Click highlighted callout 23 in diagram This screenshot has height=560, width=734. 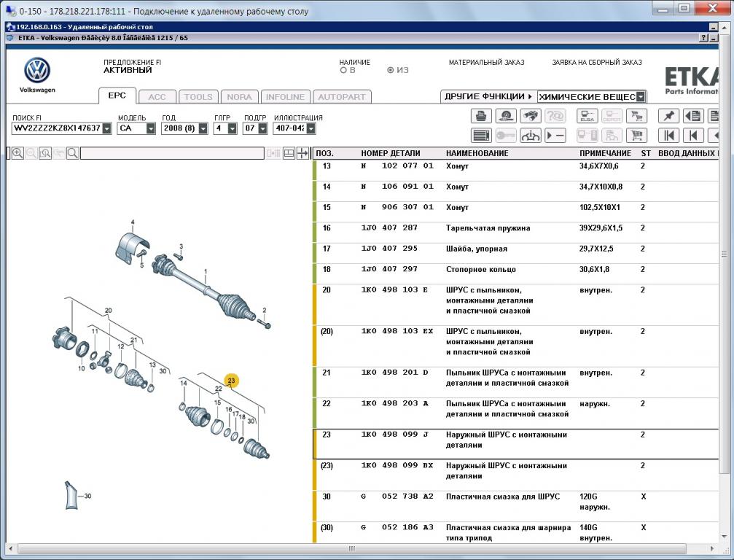231,381
